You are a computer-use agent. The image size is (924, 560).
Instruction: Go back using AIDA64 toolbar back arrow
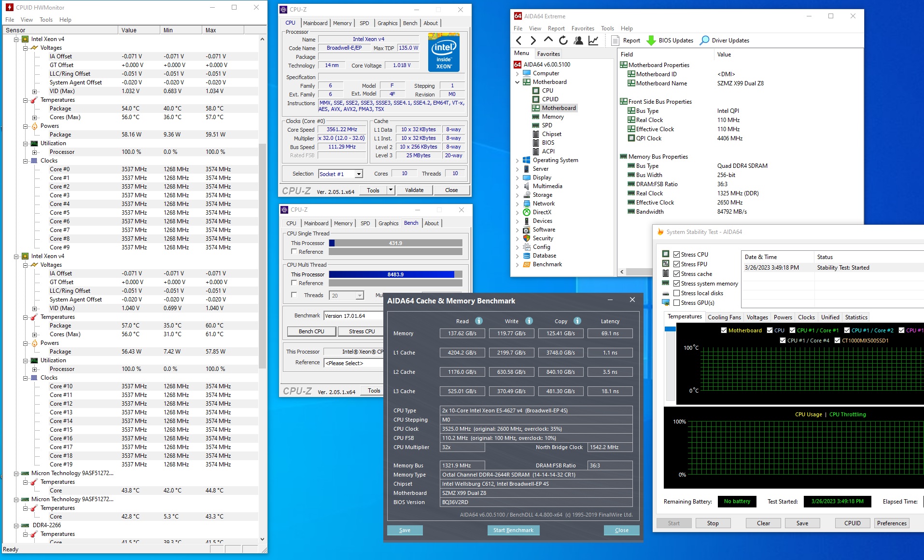click(519, 41)
